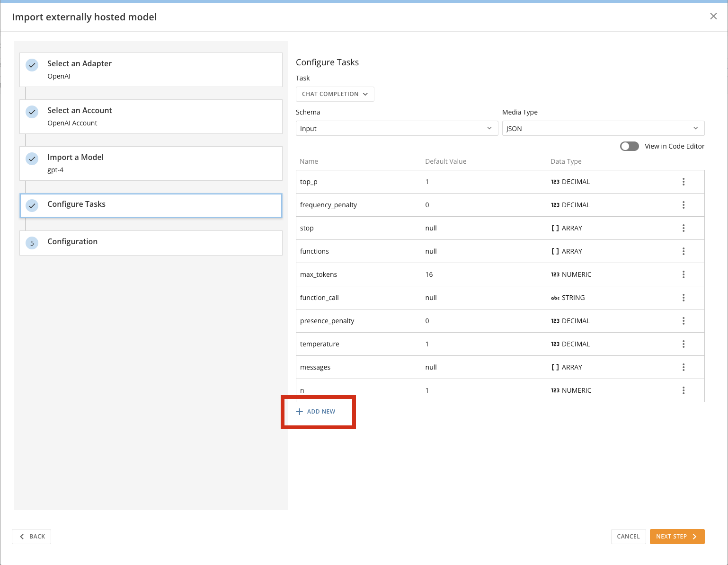This screenshot has width=728, height=565.
Task: Click the NUMERIC data type of max_tokens
Action: click(x=571, y=274)
